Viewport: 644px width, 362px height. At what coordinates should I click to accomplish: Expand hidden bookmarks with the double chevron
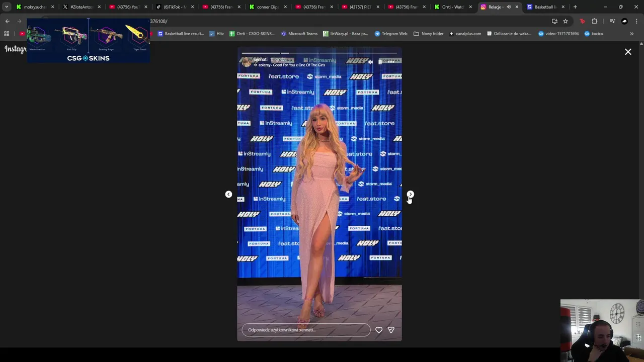coord(632,34)
